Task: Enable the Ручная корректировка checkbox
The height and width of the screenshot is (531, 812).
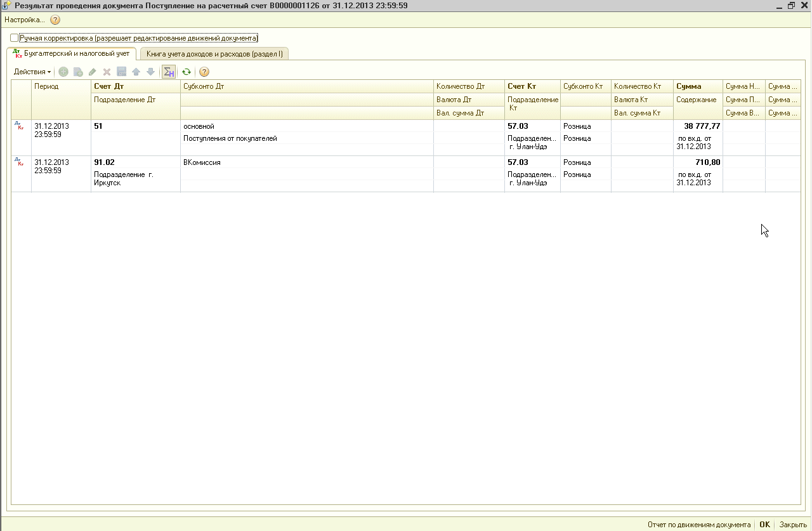Action: 15,38
